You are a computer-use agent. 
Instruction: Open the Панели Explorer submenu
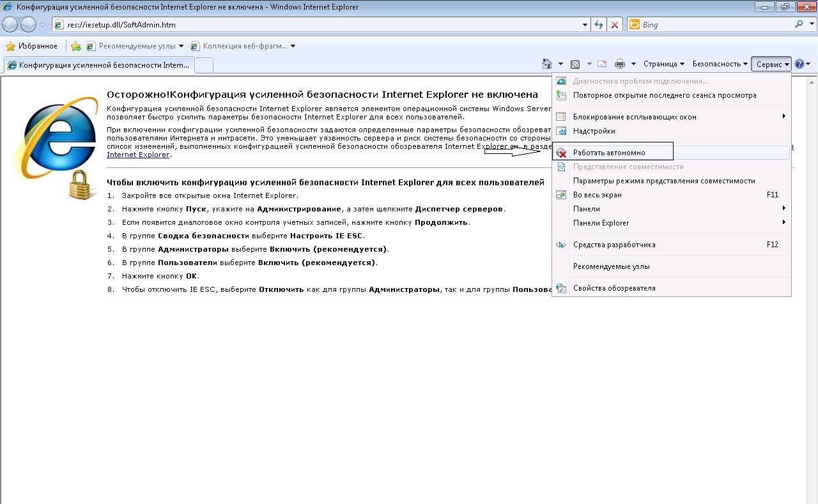click(672, 223)
